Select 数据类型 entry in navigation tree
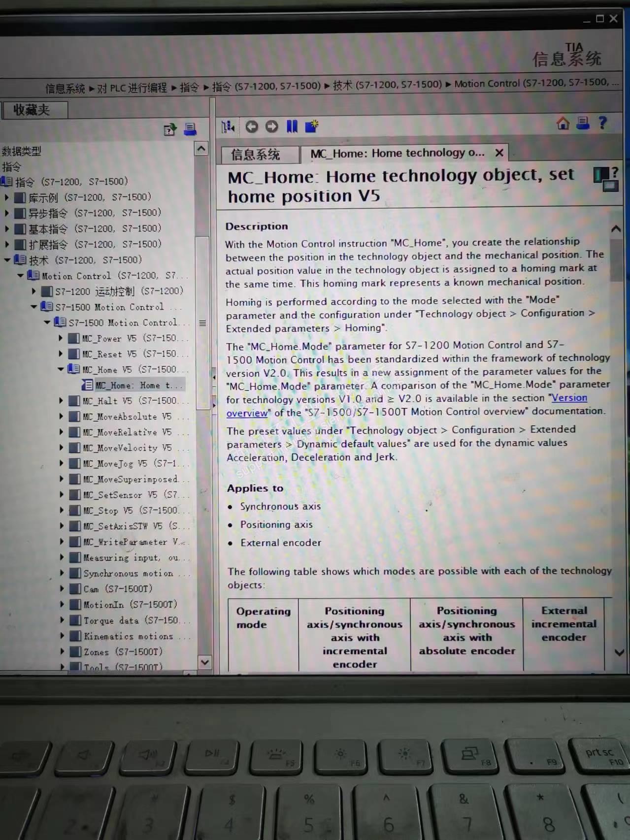630x840 pixels. [x=22, y=151]
